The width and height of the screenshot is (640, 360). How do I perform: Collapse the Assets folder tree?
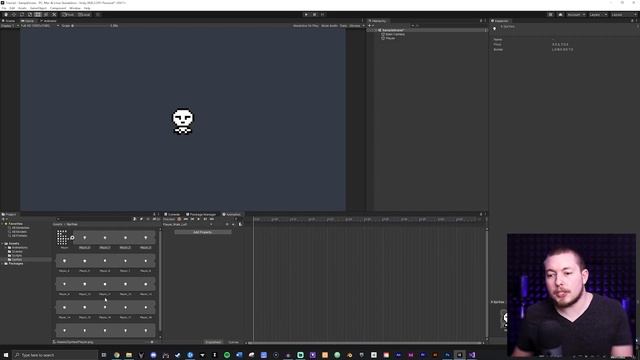[2, 244]
